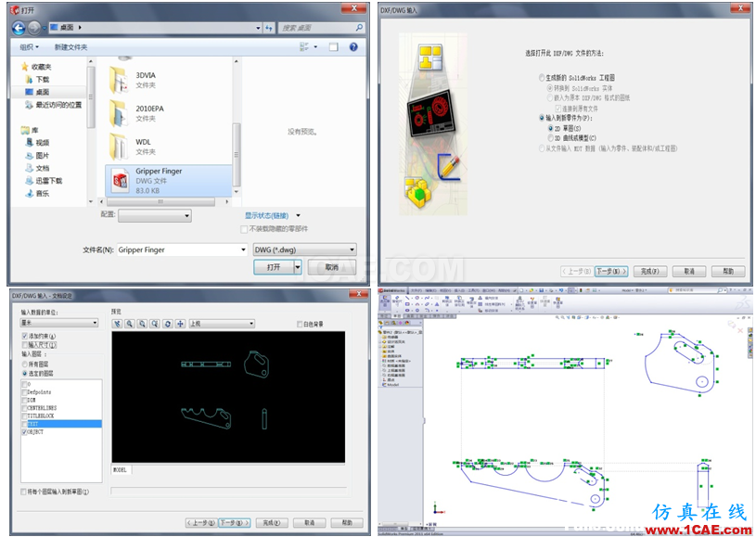Viewport: 756px width, 537px height.
Task: Open the 音乐 library
Action: point(38,193)
